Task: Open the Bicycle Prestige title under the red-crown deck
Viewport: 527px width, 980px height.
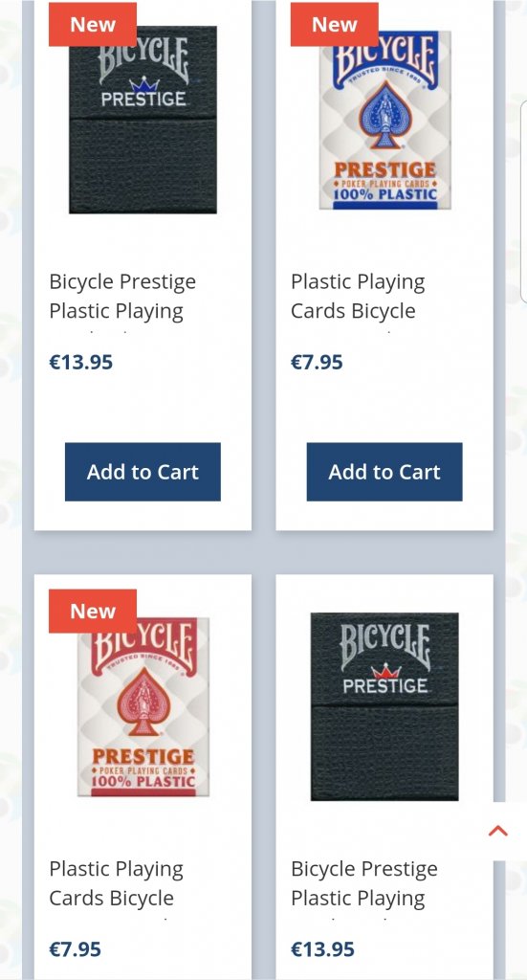Action: [x=364, y=883]
